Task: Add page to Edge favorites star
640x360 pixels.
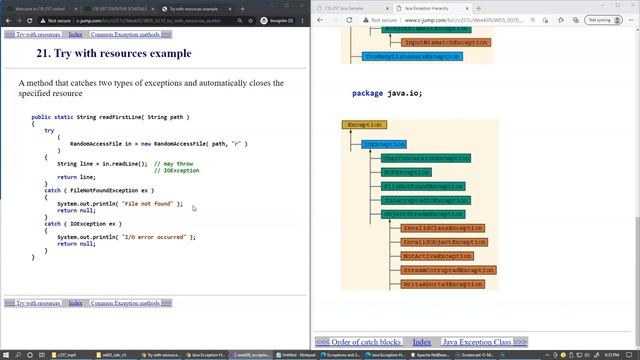Action: click(546, 20)
